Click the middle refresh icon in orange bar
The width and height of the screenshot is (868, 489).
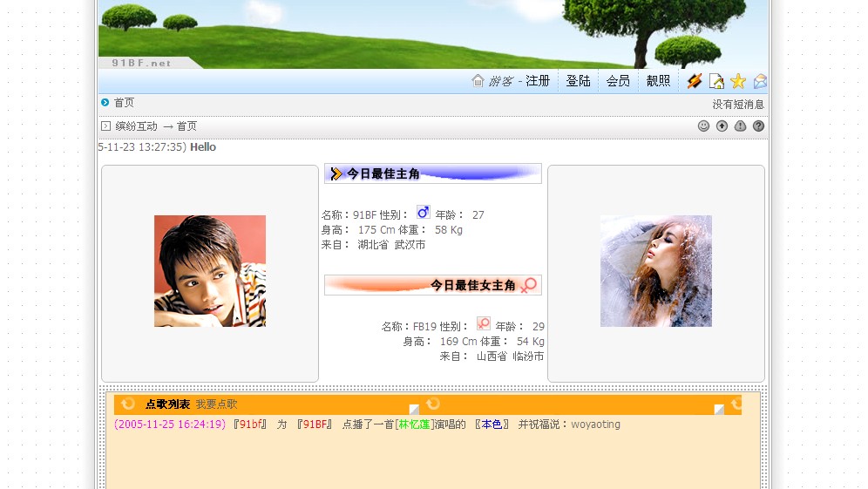click(433, 404)
